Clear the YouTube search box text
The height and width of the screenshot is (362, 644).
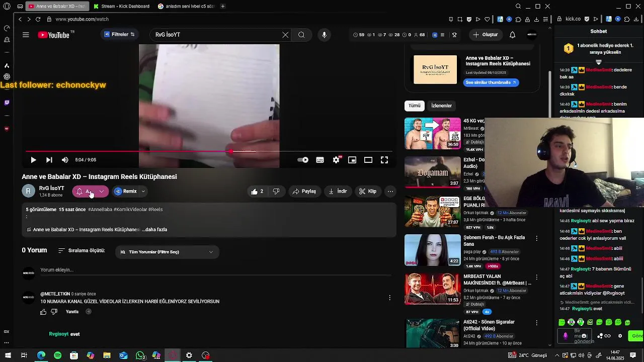(x=285, y=35)
